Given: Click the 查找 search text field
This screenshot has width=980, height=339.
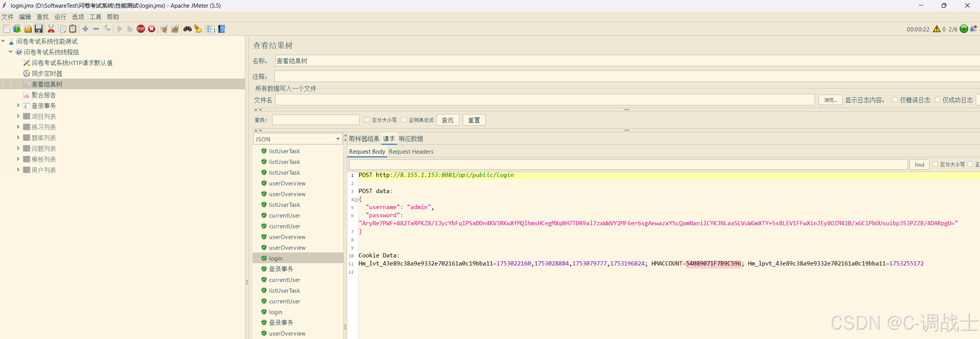Looking at the screenshot, I should coord(315,120).
